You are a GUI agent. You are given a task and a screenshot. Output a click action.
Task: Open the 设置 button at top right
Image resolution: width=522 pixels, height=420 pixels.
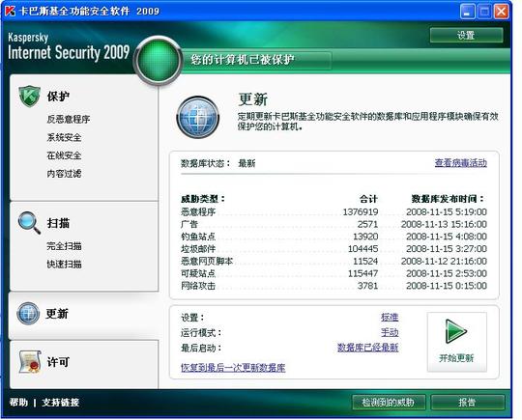[x=466, y=35]
